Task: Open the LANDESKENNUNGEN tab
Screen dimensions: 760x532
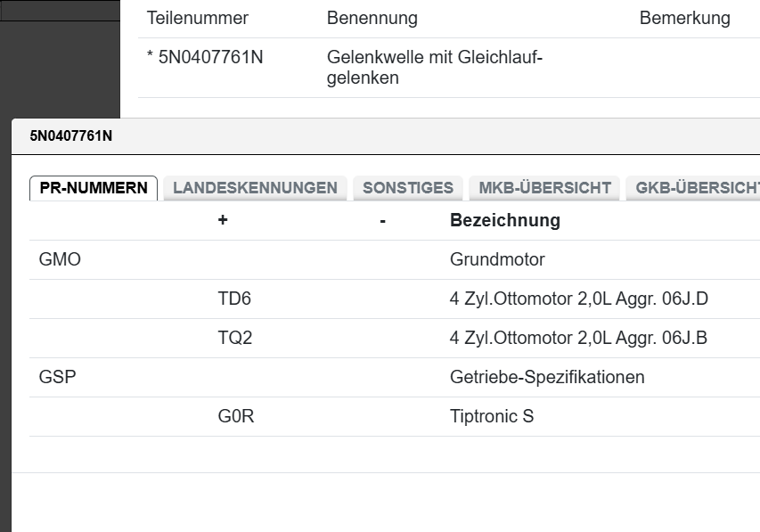Action: pyautogui.click(x=255, y=188)
